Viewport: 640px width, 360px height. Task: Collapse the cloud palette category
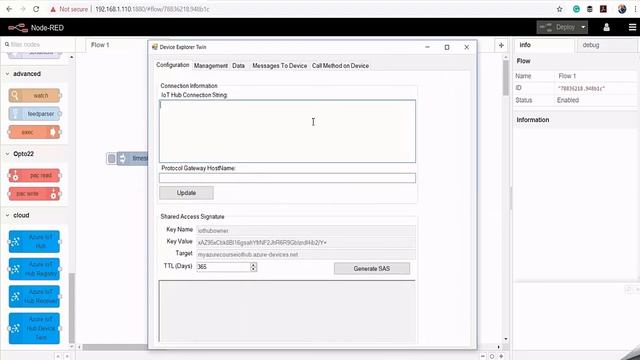[x=7, y=215]
